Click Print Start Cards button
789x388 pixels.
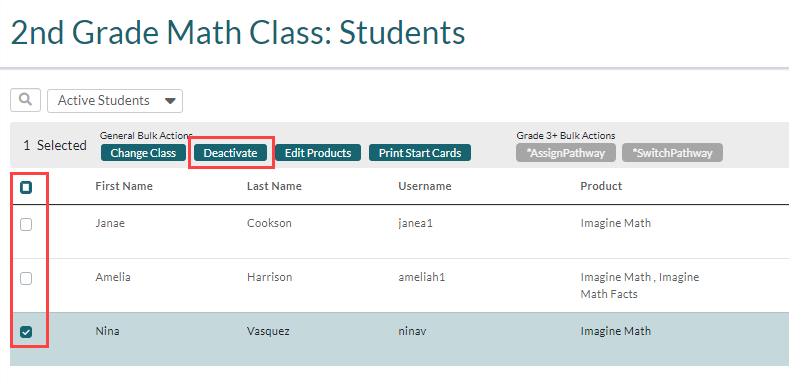click(420, 153)
